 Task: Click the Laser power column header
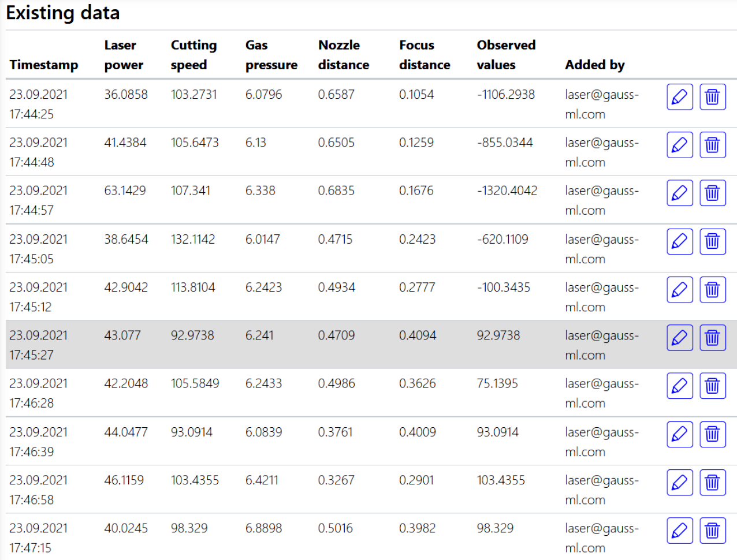point(124,55)
